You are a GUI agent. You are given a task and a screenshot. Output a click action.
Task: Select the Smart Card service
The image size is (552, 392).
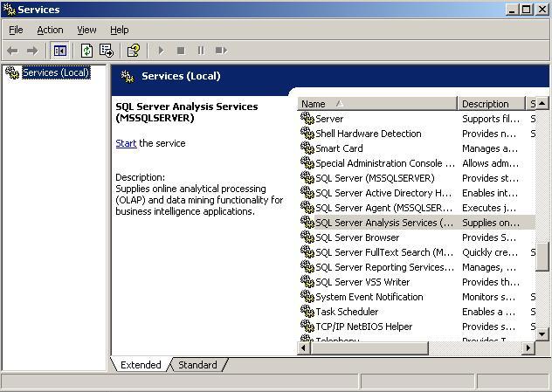point(417,148)
